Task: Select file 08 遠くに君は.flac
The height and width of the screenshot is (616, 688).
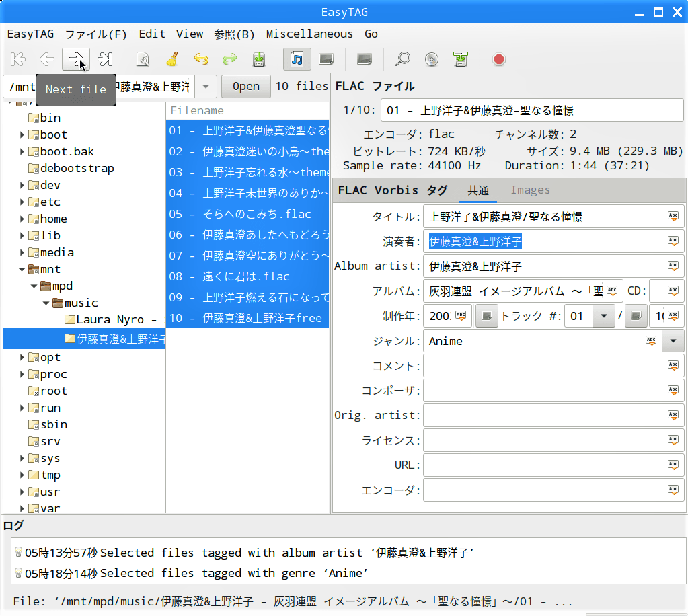Action: [x=247, y=276]
